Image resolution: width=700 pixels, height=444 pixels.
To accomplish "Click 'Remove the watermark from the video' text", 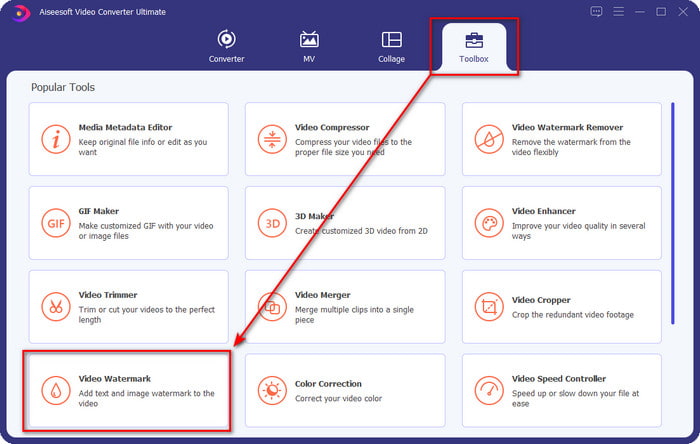I will [x=571, y=147].
